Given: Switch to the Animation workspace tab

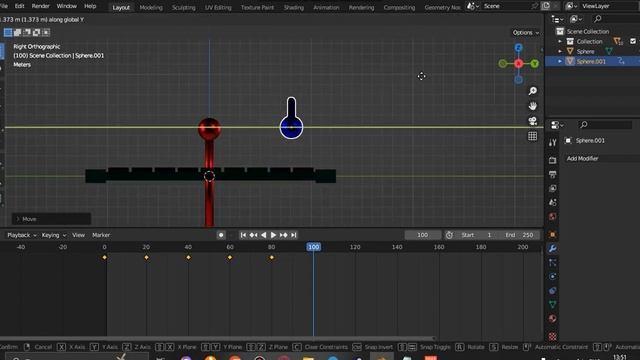Looking at the screenshot, I should [x=326, y=7].
